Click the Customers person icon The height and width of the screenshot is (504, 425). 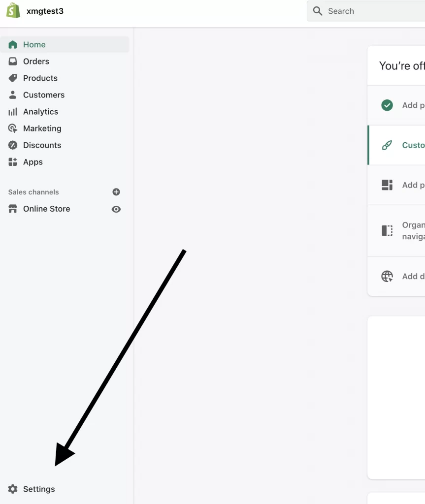[12, 95]
